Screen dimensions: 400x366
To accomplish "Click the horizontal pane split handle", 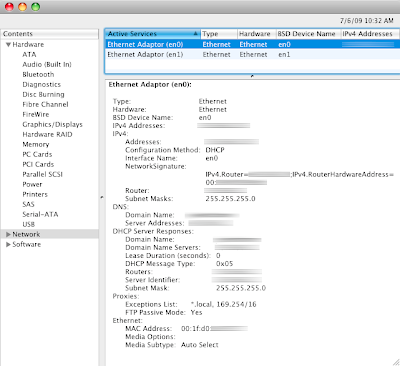I will [252, 76].
